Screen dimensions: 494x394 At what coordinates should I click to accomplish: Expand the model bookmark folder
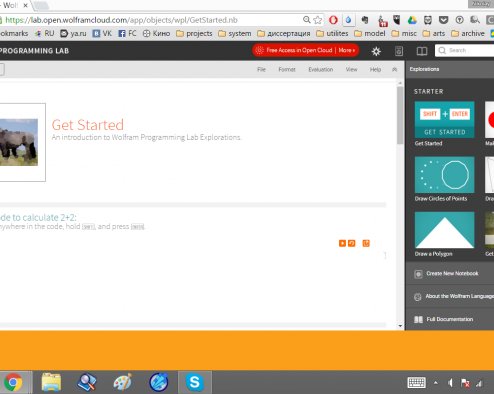(370, 33)
